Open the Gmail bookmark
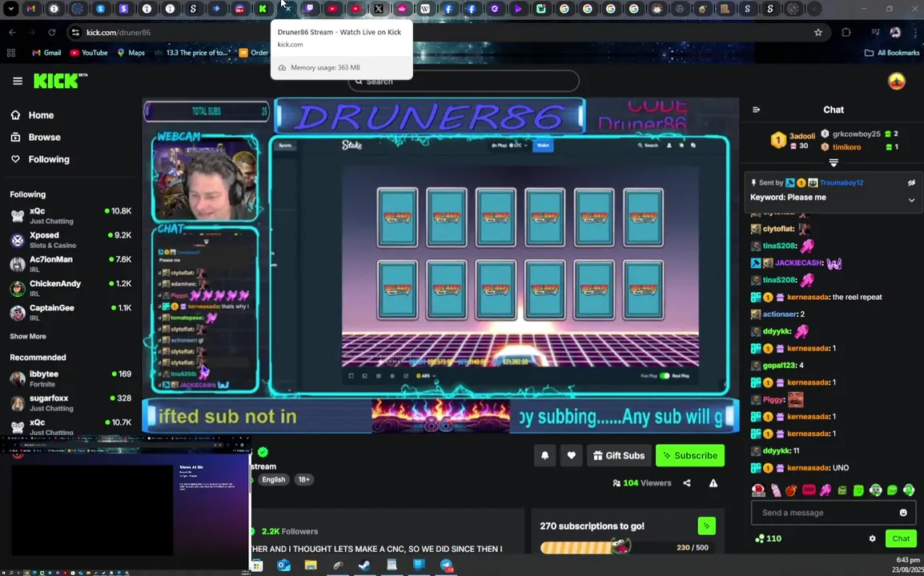The width and height of the screenshot is (924, 576). (46, 53)
